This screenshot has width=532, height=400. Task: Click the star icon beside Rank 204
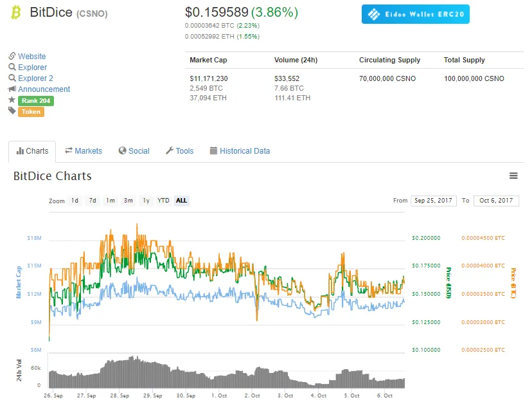12,100
